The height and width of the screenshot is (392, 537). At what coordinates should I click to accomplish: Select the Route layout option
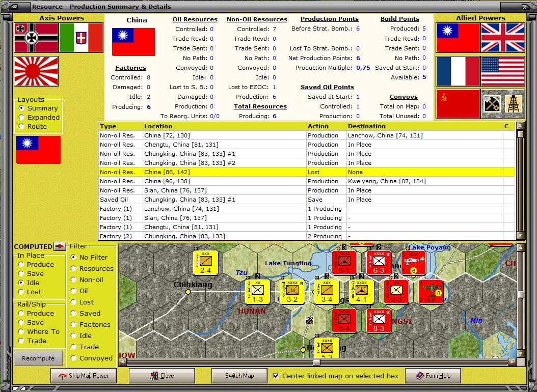[x=33, y=127]
